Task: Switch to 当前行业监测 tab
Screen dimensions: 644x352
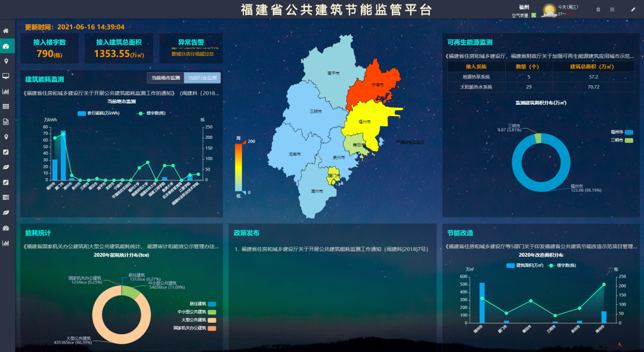Action: 202,78
